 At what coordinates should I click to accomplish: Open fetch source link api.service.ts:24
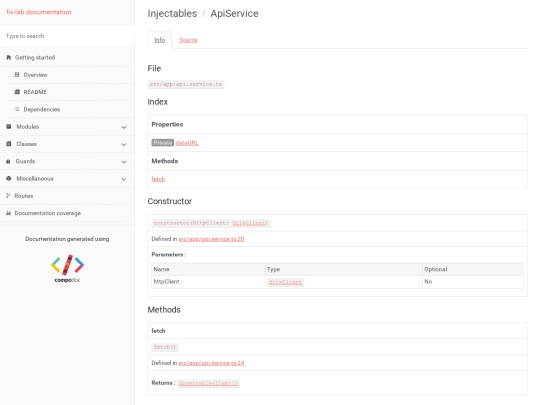tap(211, 363)
